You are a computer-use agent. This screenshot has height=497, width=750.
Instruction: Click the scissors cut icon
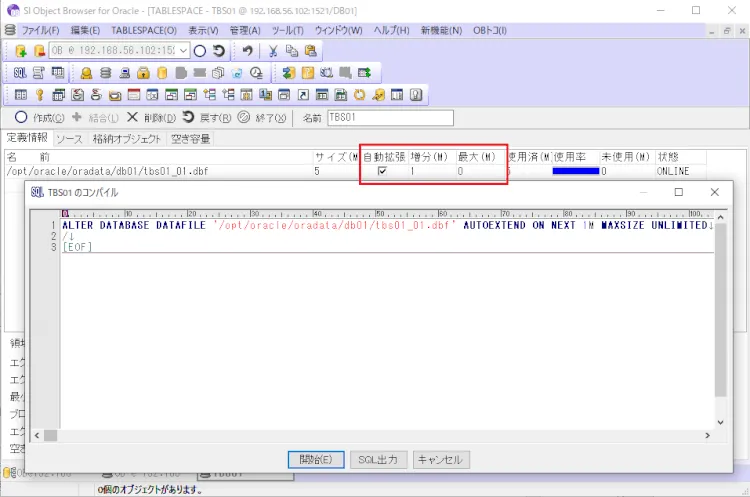coord(273,51)
